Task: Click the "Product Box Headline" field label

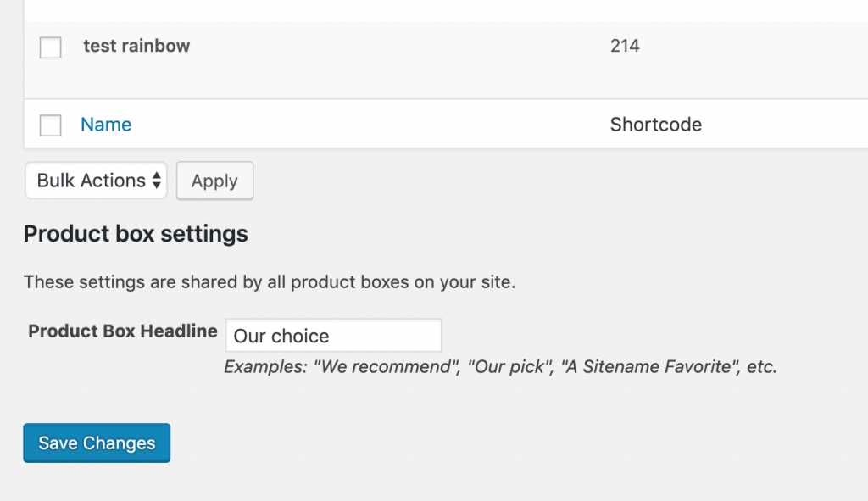Action: point(123,331)
